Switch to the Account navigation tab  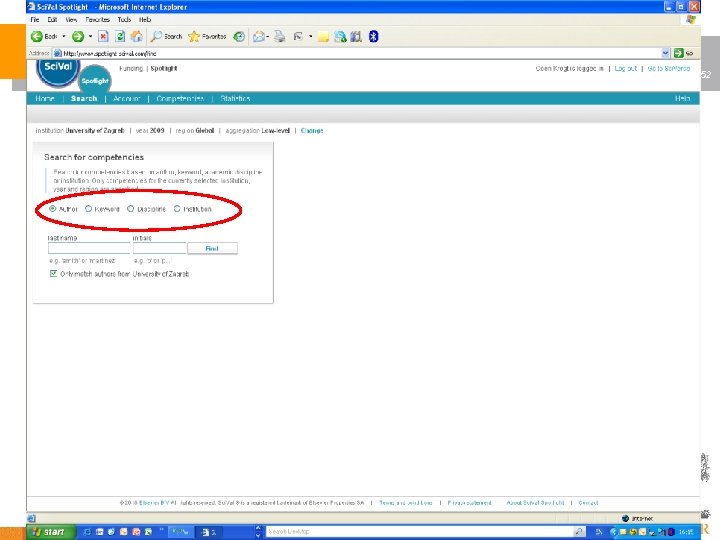[126, 98]
